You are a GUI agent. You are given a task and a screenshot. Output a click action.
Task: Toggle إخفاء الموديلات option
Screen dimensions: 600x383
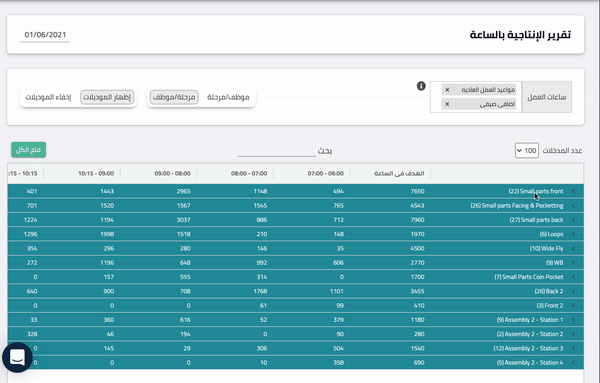48,97
